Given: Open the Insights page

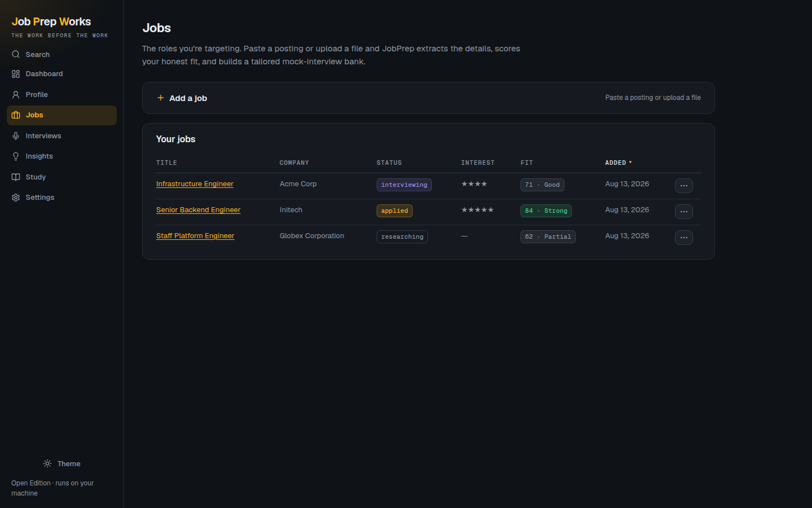Looking at the screenshot, I should (61, 156).
